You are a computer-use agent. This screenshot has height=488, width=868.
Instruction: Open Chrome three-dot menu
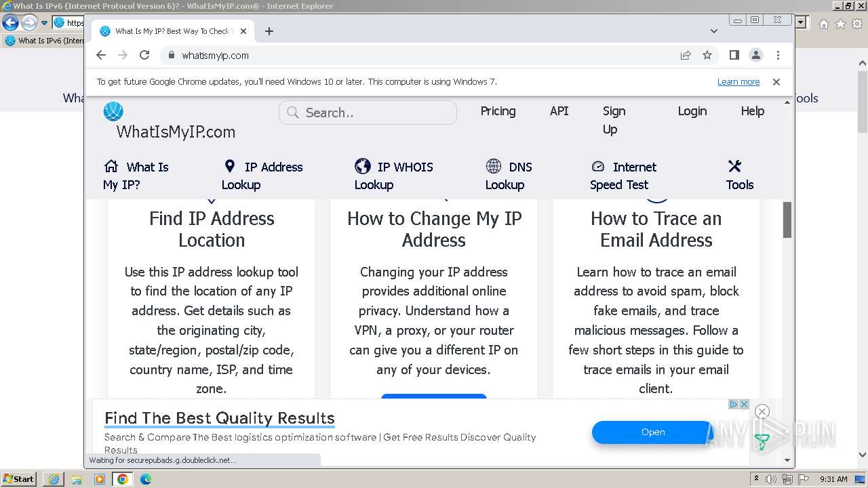click(778, 56)
